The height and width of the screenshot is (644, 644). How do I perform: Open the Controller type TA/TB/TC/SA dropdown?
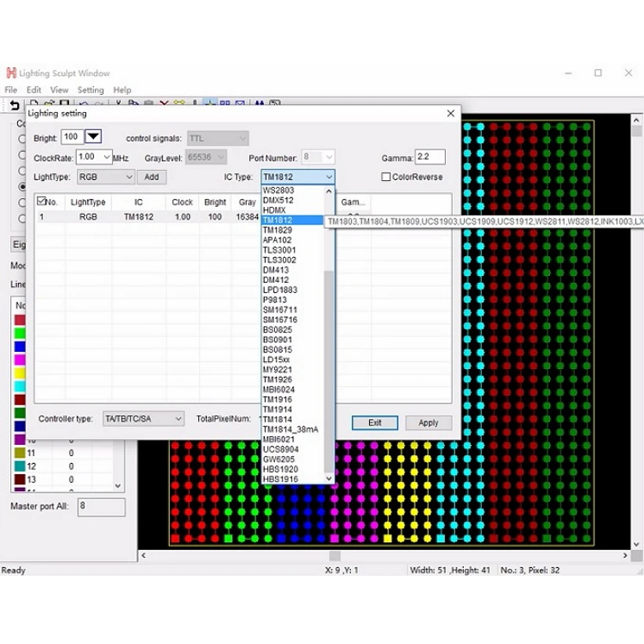pos(143,418)
